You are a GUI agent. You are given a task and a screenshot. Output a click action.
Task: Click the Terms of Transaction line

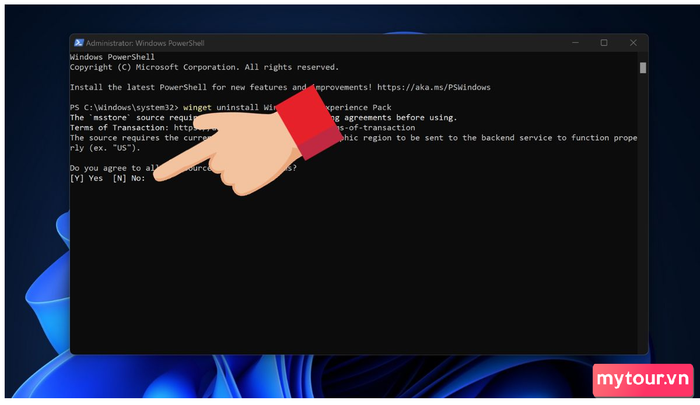pyautogui.click(x=242, y=128)
